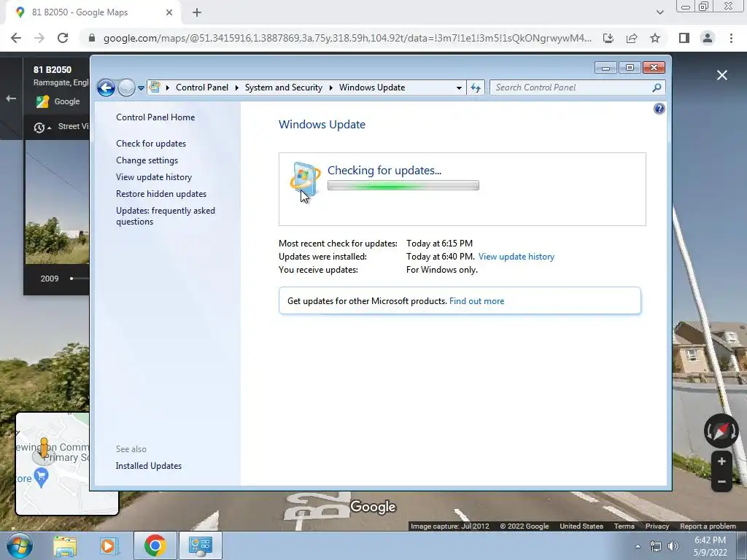747x560 pixels.
Task: Close Street View with X button
Action: coord(722,75)
